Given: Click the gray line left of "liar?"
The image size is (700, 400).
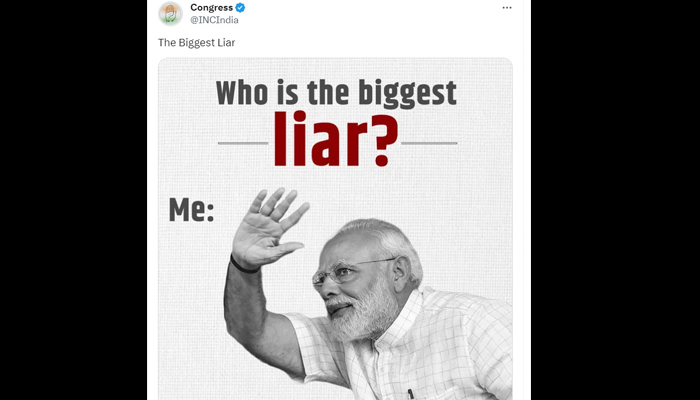Looking at the screenshot, I should (243, 143).
